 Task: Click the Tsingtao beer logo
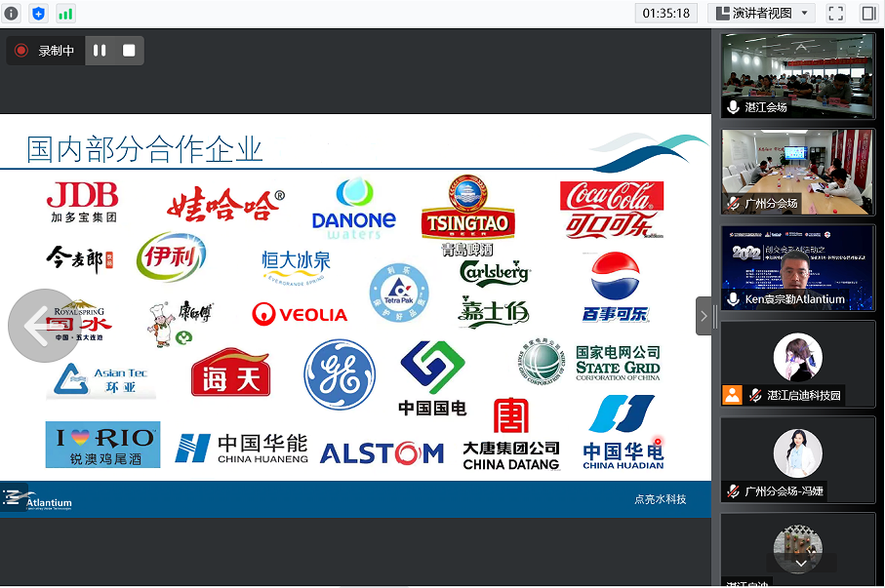[467, 215]
